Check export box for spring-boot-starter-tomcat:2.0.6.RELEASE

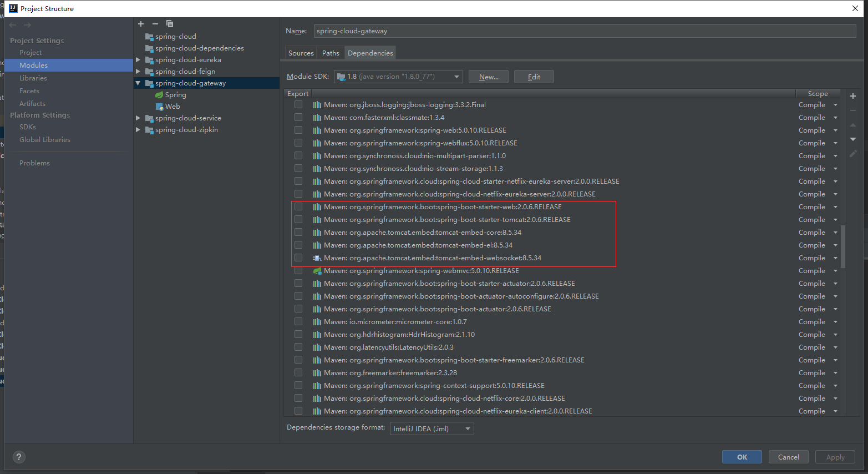(298, 219)
